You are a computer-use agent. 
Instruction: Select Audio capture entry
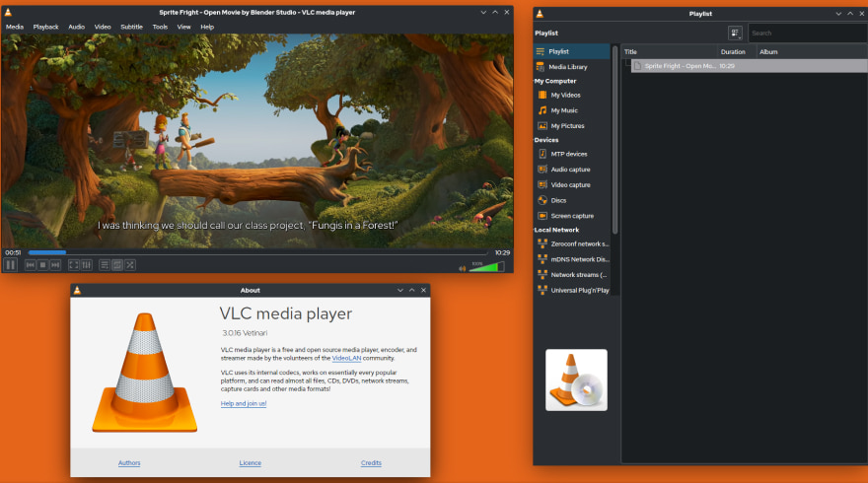572,170
